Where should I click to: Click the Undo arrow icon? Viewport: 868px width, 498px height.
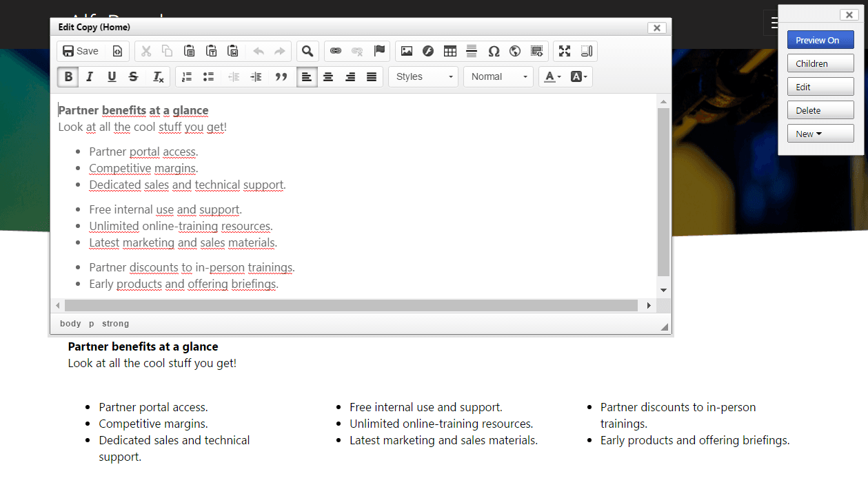coord(259,51)
